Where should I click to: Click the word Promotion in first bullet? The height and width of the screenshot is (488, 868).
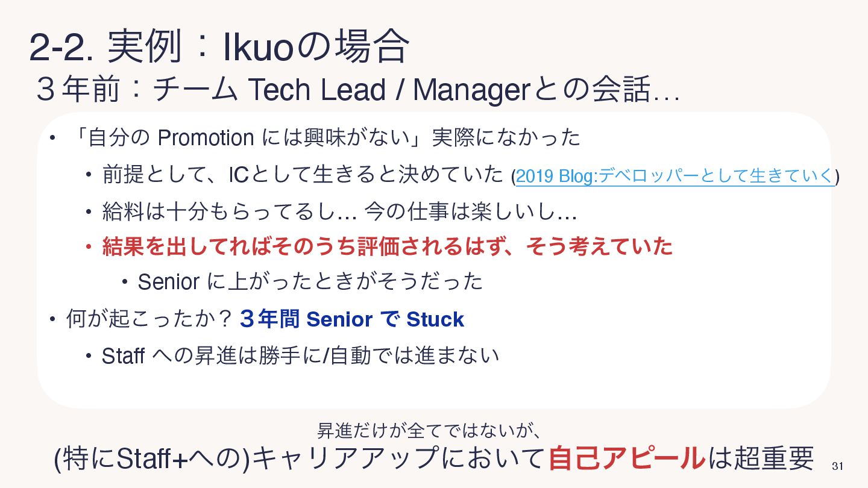click(206, 138)
